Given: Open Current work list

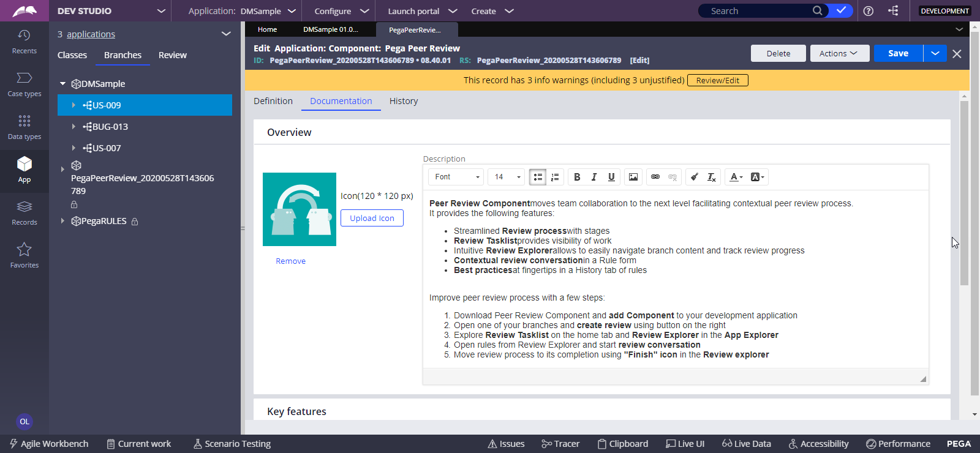Looking at the screenshot, I should (x=139, y=444).
